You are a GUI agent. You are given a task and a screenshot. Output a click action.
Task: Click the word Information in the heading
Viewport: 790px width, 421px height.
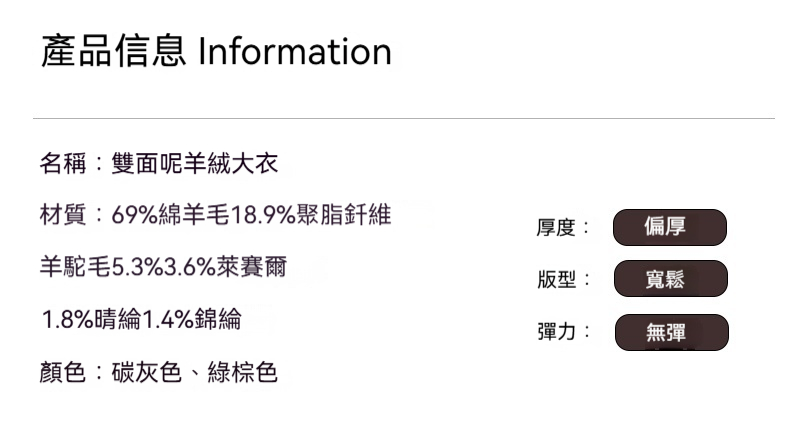point(295,52)
